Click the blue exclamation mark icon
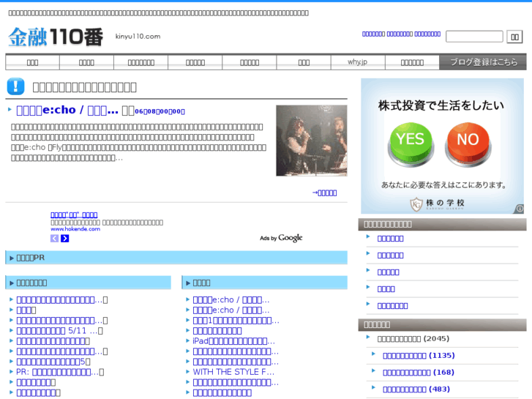This screenshot has width=532, height=399. pos(15,86)
